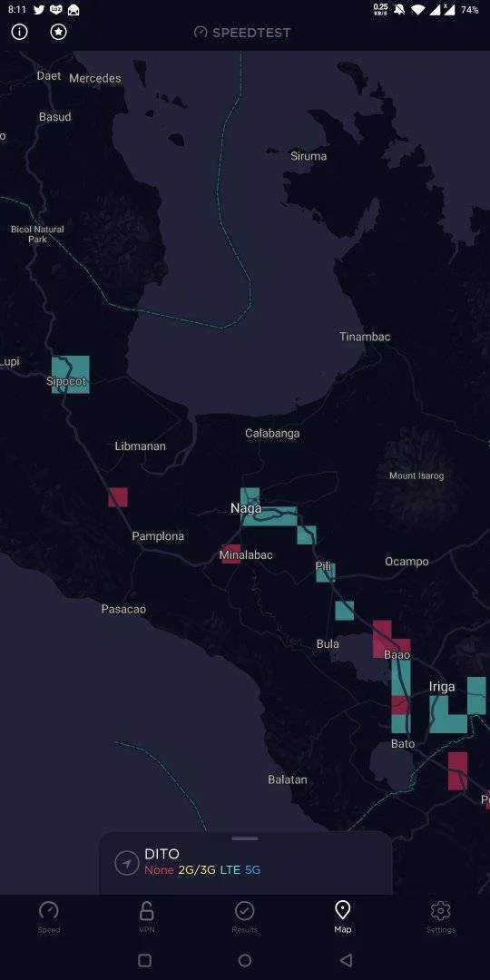Tap the Tinambac map label
The image size is (490, 980).
pos(365,337)
